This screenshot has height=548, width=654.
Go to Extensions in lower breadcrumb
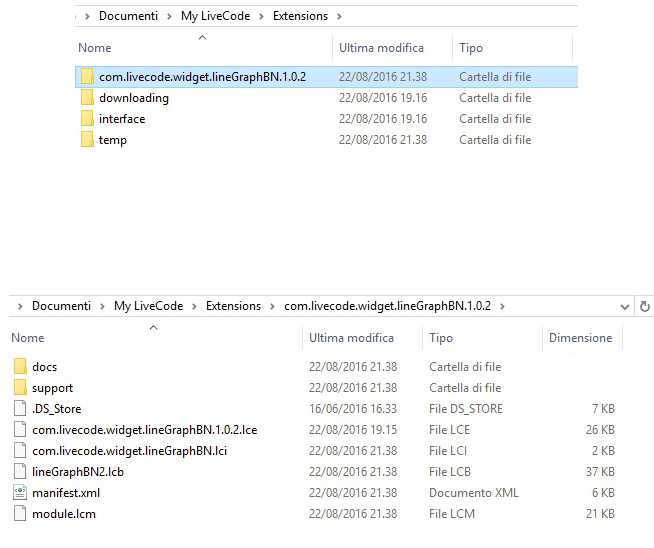click(233, 306)
